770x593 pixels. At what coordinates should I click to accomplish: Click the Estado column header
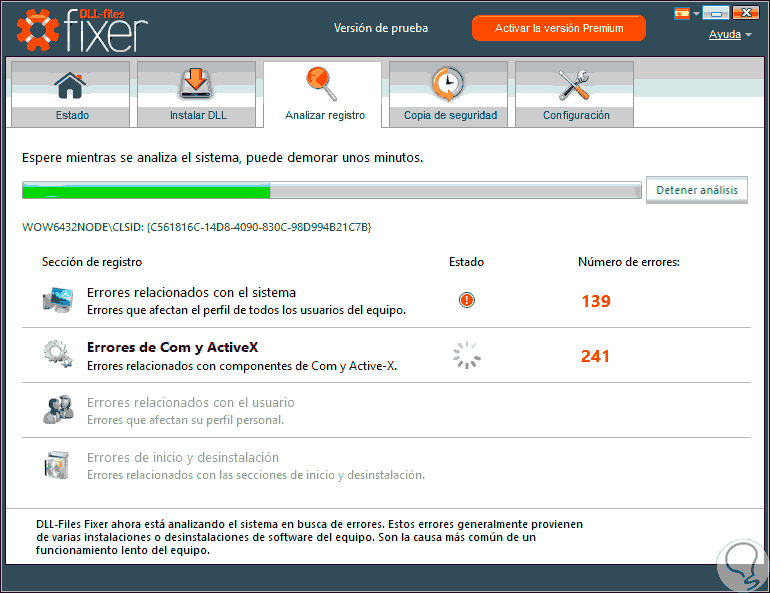[x=466, y=262]
